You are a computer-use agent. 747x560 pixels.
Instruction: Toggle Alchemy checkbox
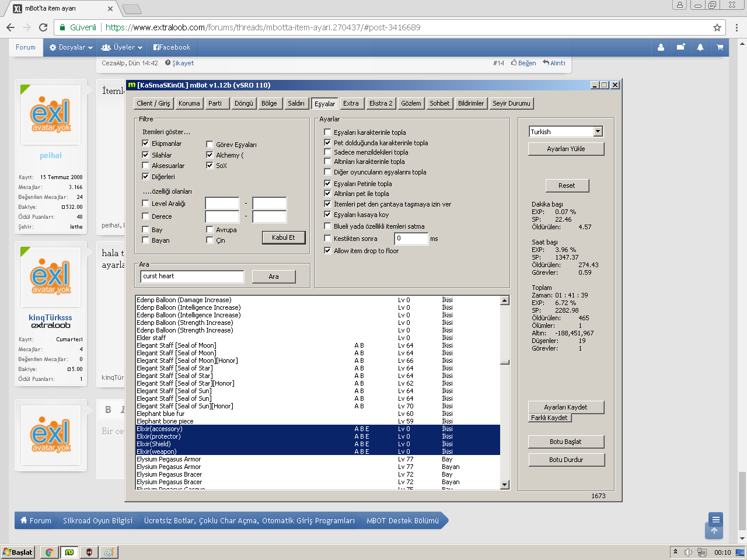(210, 155)
